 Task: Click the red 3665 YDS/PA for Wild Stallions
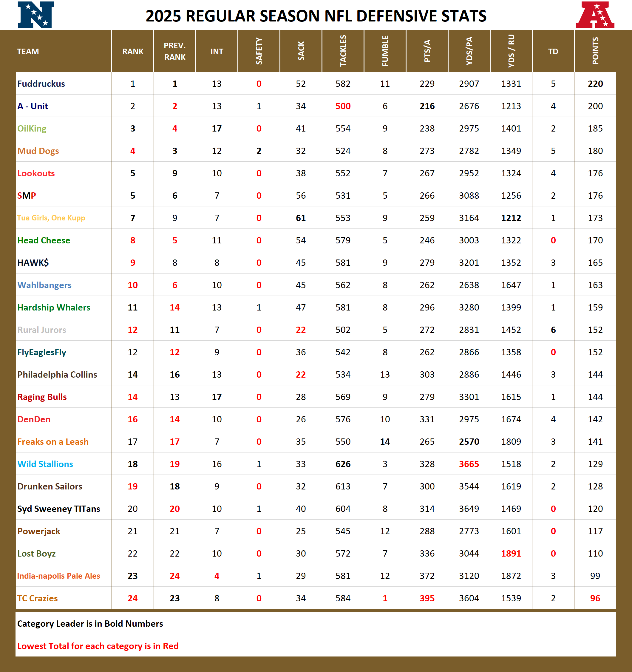pos(469,464)
